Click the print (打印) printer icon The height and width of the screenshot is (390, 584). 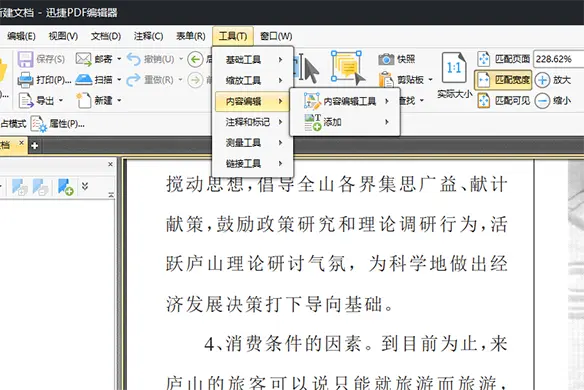point(25,80)
